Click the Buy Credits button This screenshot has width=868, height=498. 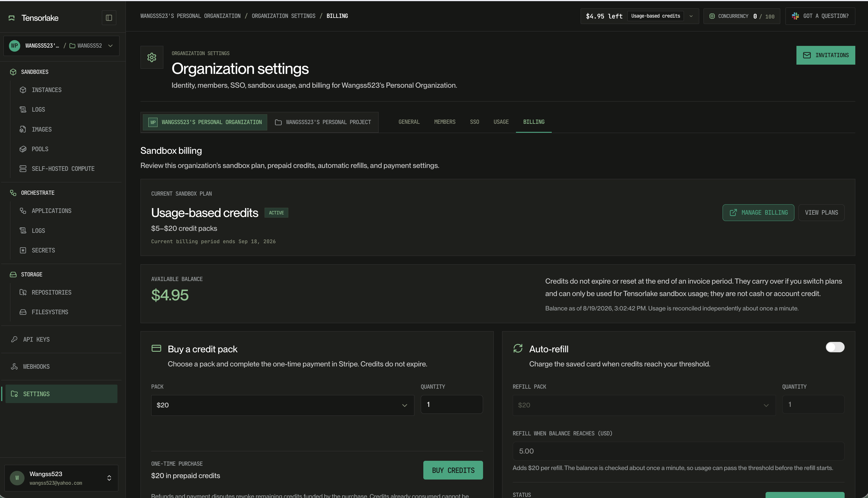(453, 470)
